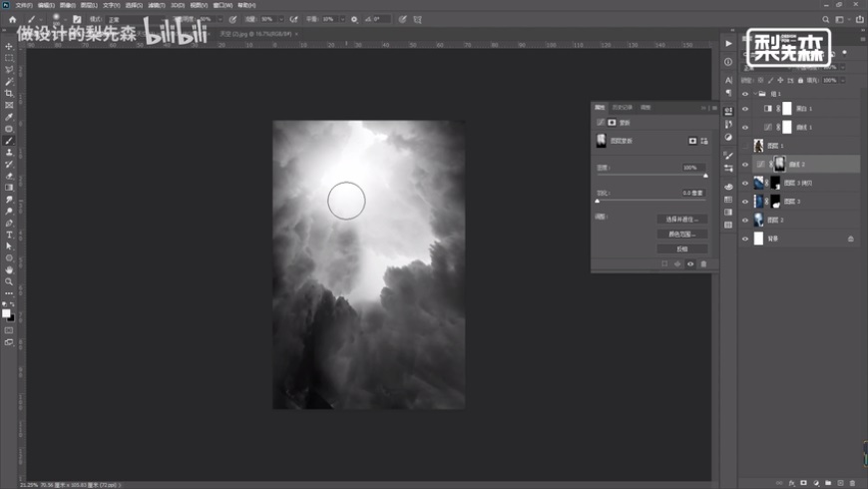This screenshot has width=868, height=489.
Task: Select the Crop tool
Action: (x=9, y=93)
